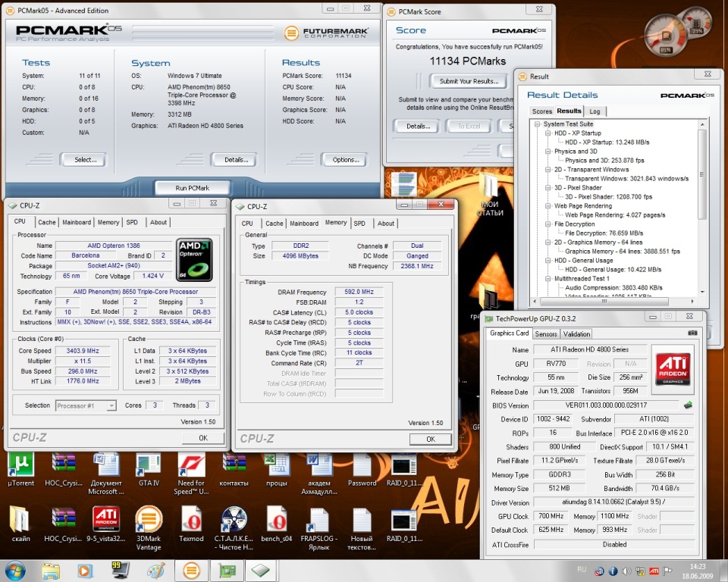Viewport: 728px width, 582px height.
Task: Collapse the File Decryption node
Action: coord(548,224)
